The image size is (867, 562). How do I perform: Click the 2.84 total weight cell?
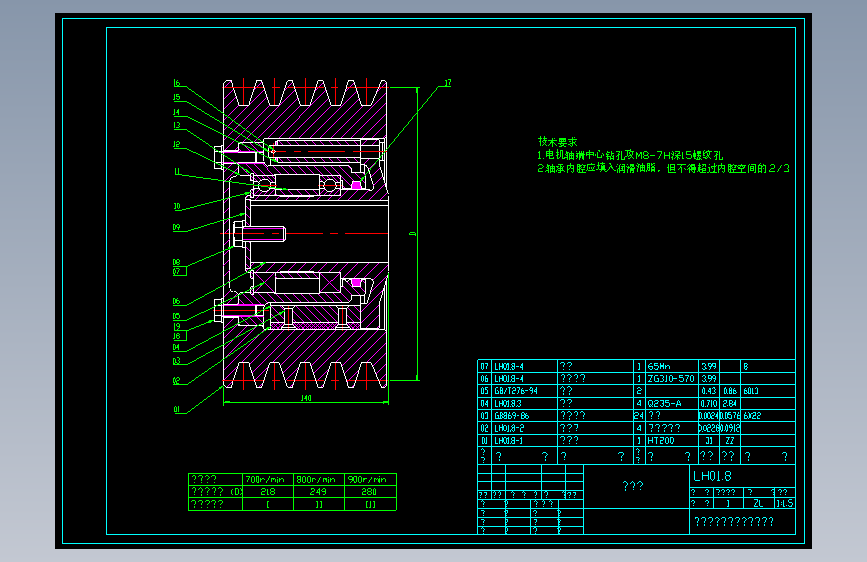730,403
